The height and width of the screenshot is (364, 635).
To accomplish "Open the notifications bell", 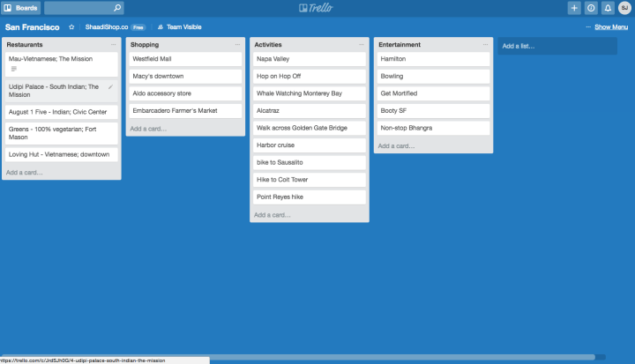I will [x=608, y=8].
